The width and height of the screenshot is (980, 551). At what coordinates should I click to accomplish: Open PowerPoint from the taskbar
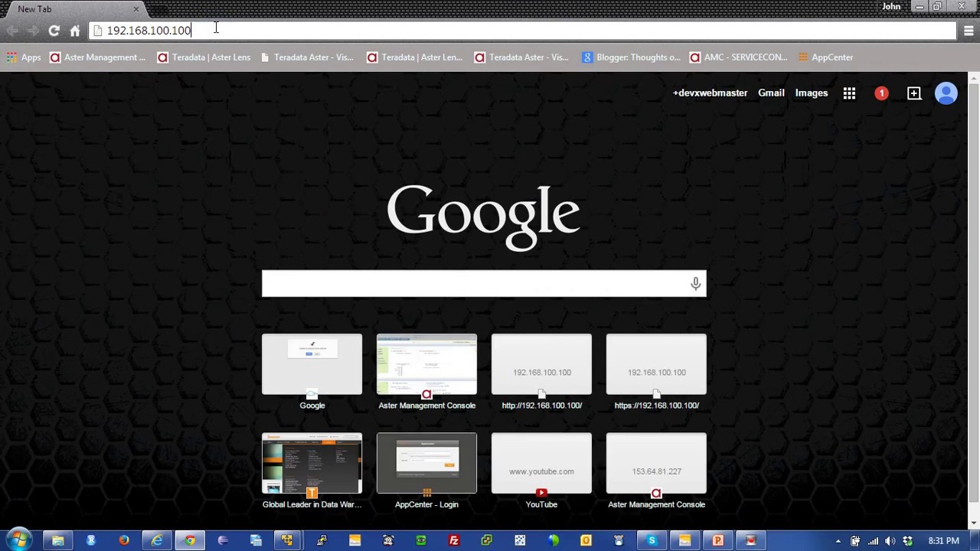click(717, 540)
